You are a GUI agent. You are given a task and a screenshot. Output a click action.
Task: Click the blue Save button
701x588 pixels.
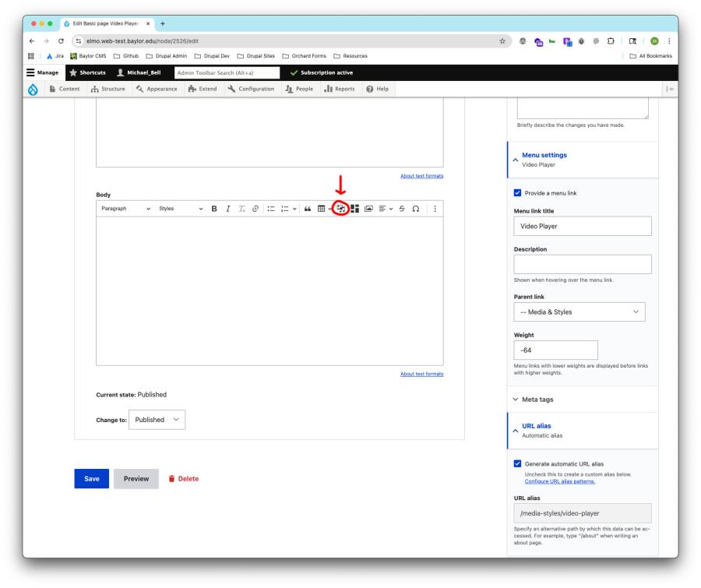click(x=92, y=479)
